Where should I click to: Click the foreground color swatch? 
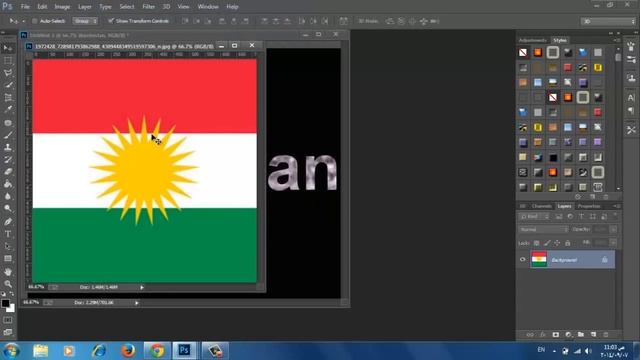[5, 303]
